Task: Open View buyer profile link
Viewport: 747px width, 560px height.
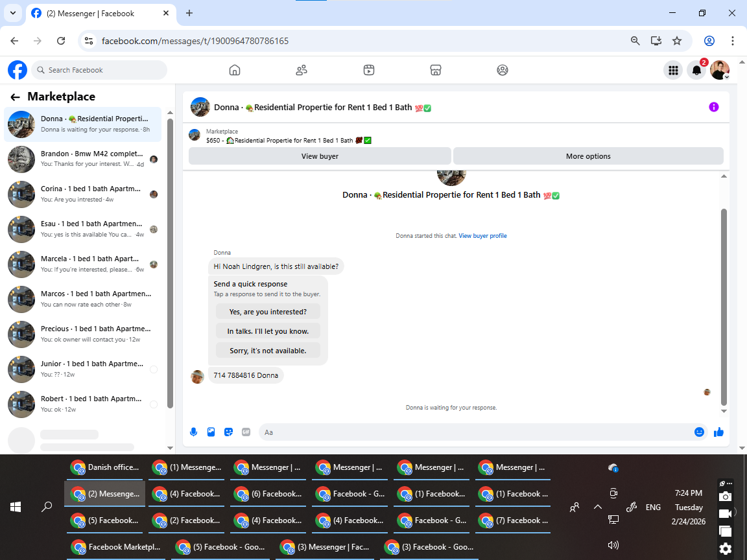Action: [x=482, y=236]
